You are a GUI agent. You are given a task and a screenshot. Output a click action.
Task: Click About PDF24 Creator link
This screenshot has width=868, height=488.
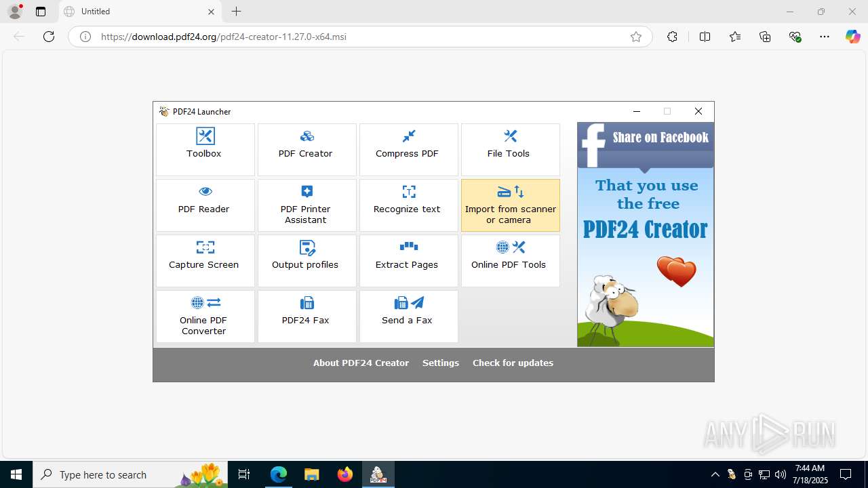(361, 363)
